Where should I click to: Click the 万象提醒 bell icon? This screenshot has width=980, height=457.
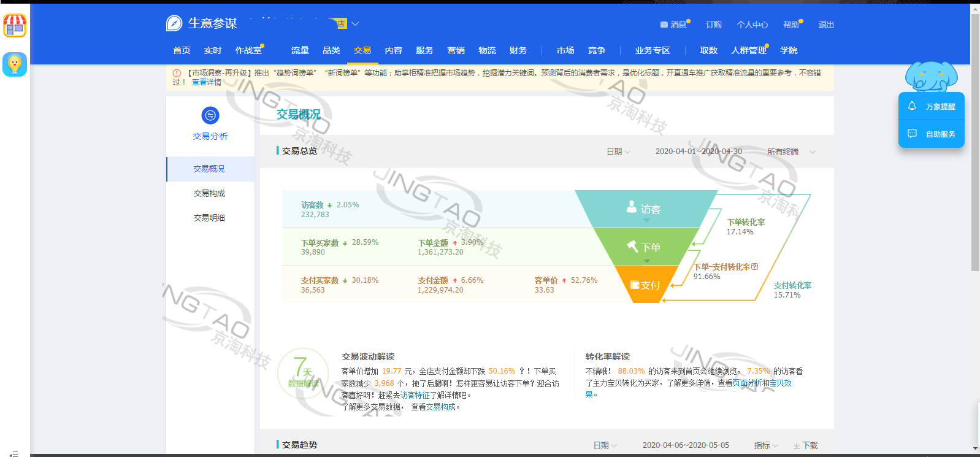pos(912,106)
